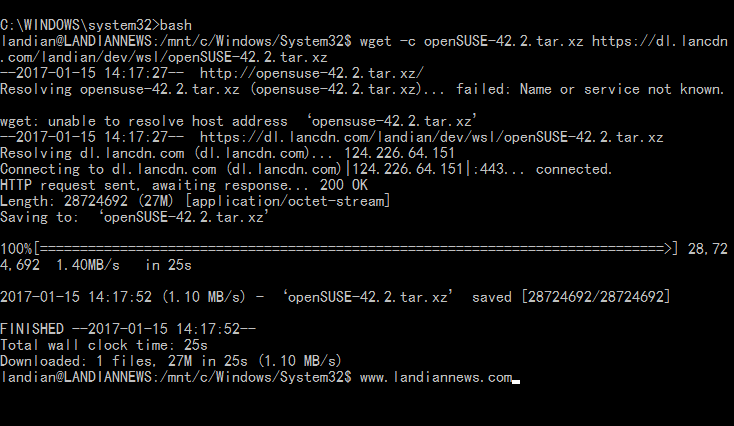The height and width of the screenshot is (426, 734).
Task: Click the blinking cursor after the last prompt
Action: tap(516, 379)
